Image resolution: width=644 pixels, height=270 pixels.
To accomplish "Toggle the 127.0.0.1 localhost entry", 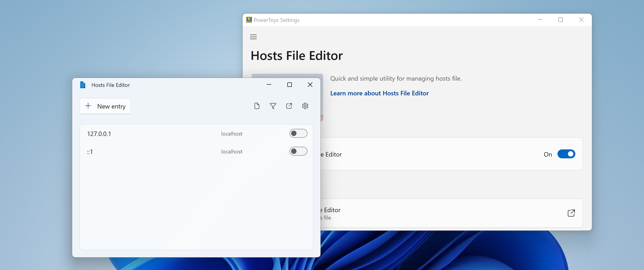I will [298, 133].
